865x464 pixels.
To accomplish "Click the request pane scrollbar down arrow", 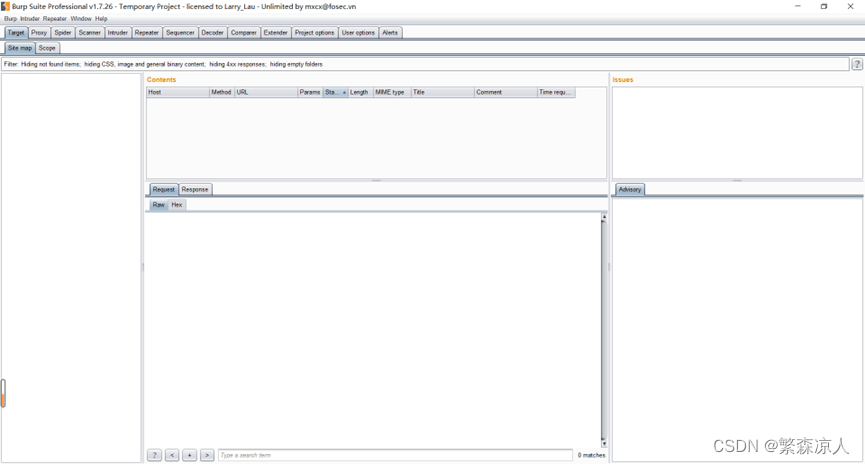I will click(x=604, y=443).
